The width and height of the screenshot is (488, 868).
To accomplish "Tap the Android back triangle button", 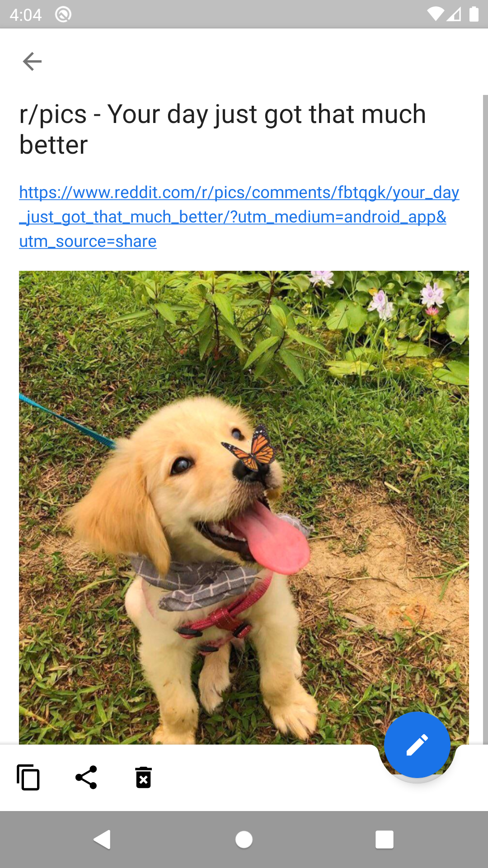I will [x=103, y=840].
